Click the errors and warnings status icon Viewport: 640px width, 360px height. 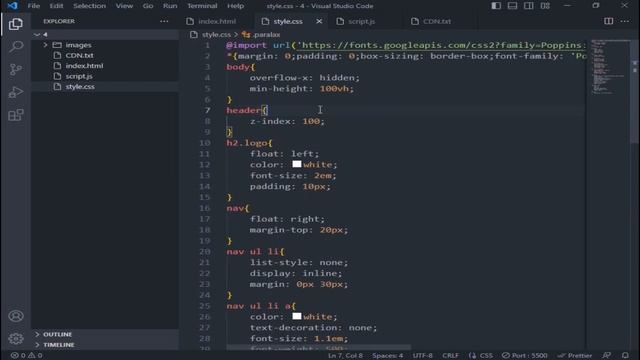coord(27,355)
